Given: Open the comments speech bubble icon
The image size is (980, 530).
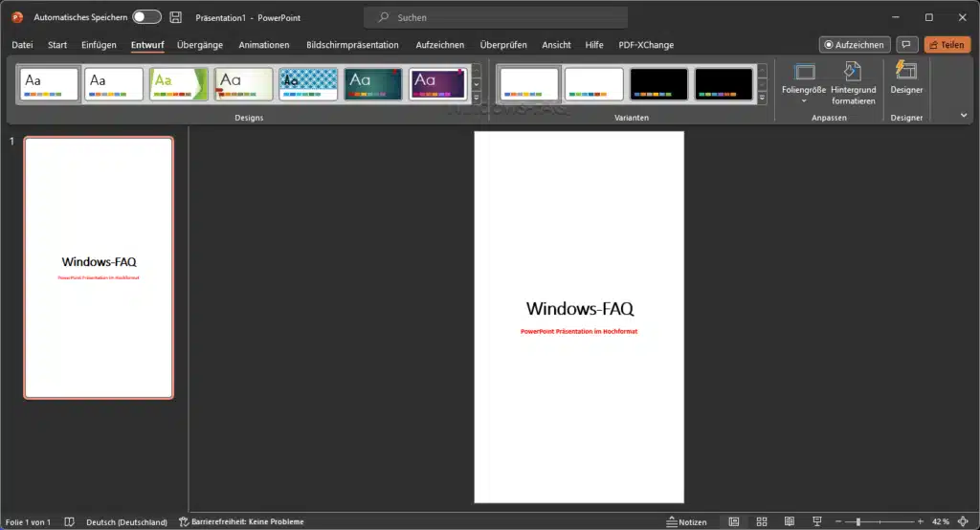Looking at the screenshot, I should coord(906,44).
